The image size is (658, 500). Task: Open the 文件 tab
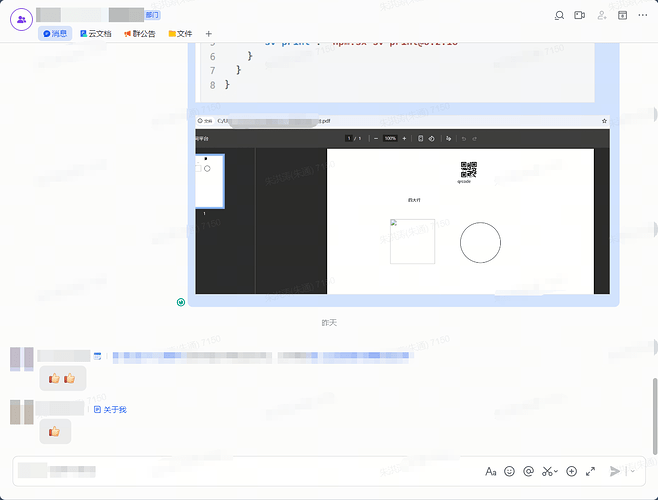click(180, 34)
